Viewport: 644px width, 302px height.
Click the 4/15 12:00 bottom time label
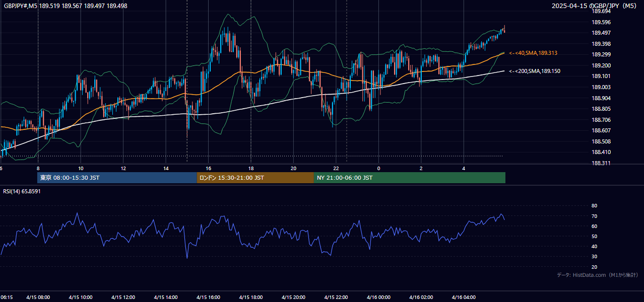point(123,297)
